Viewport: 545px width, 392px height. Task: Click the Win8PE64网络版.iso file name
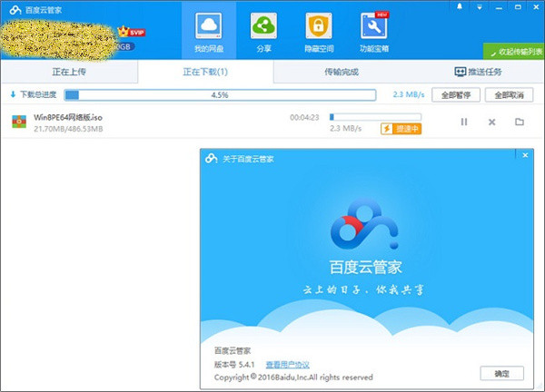point(68,117)
